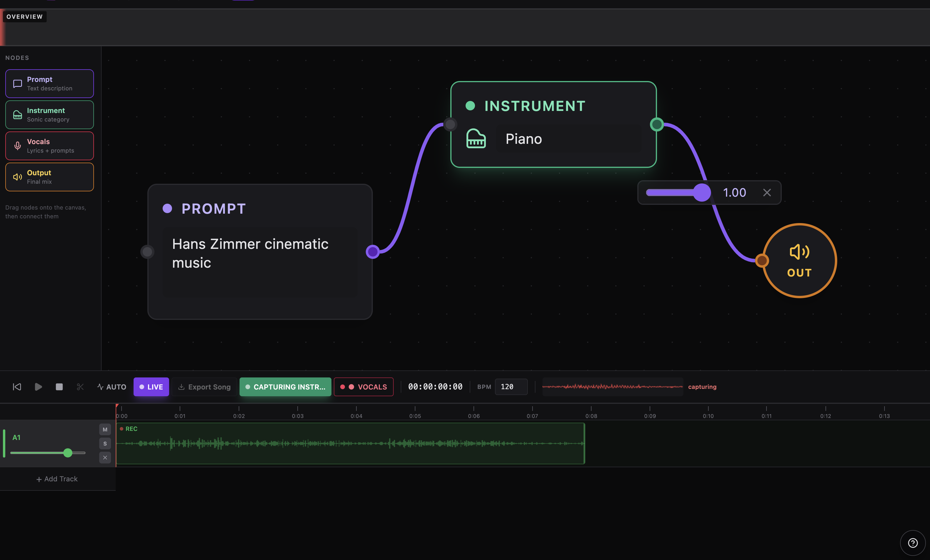Click the Export Song button
The height and width of the screenshot is (560, 930).
point(204,387)
